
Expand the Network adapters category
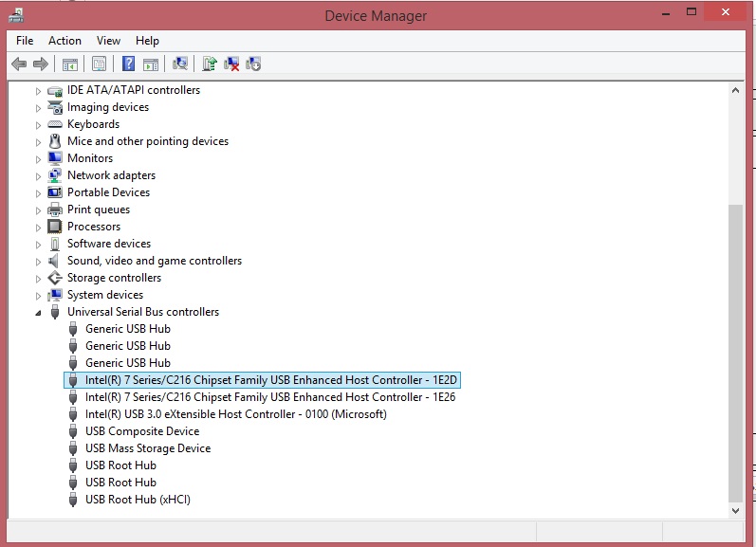click(x=39, y=175)
